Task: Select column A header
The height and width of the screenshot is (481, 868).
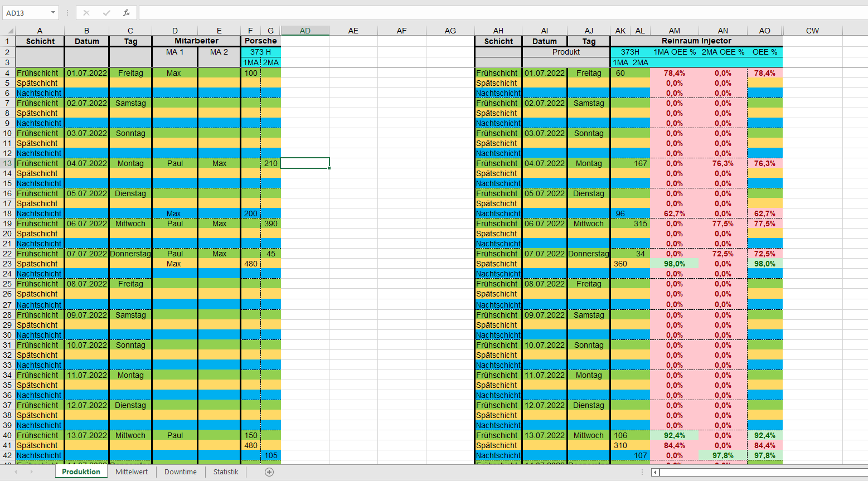Action: (x=40, y=31)
